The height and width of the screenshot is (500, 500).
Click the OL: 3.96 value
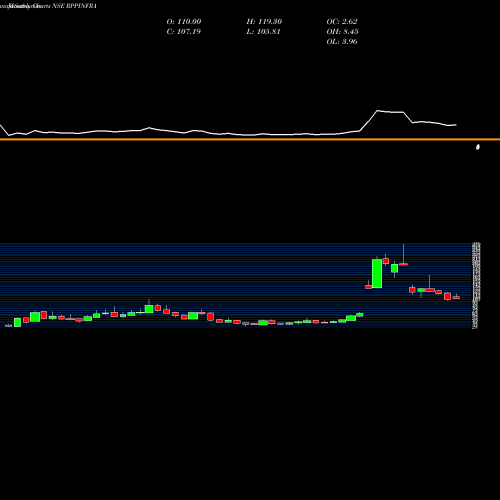click(342, 42)
